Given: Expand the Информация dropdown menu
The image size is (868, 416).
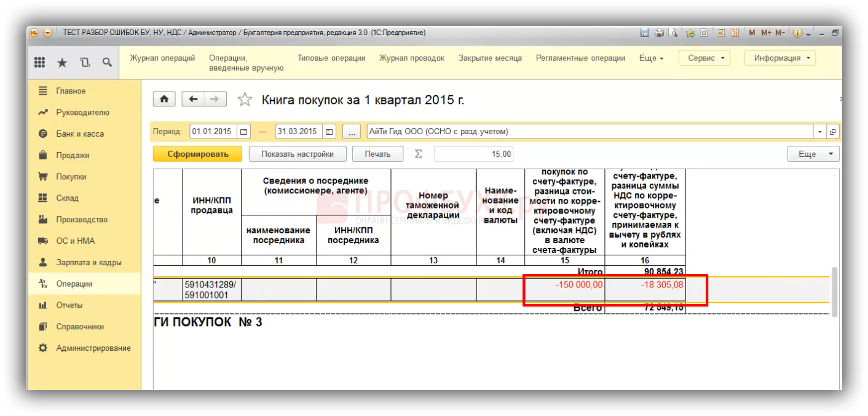Looking at the screenshot, I should pyautogui.click(x=780, y=58).
